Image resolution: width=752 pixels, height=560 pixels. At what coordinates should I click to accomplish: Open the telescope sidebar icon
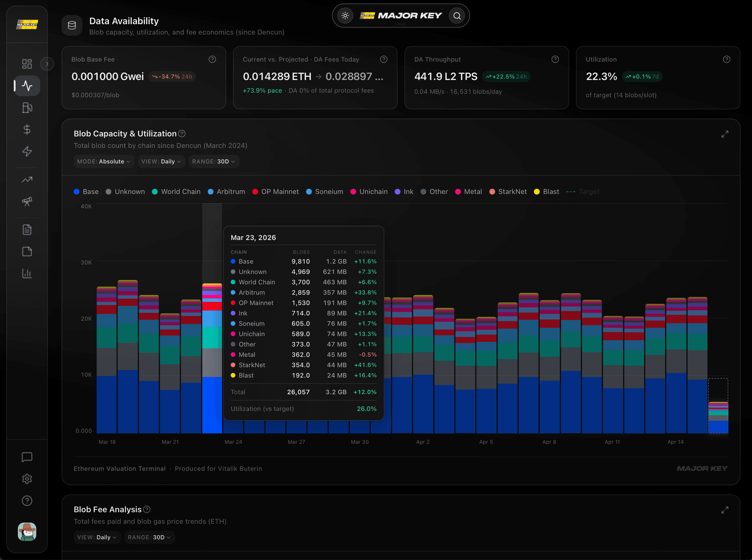point(27,201)
